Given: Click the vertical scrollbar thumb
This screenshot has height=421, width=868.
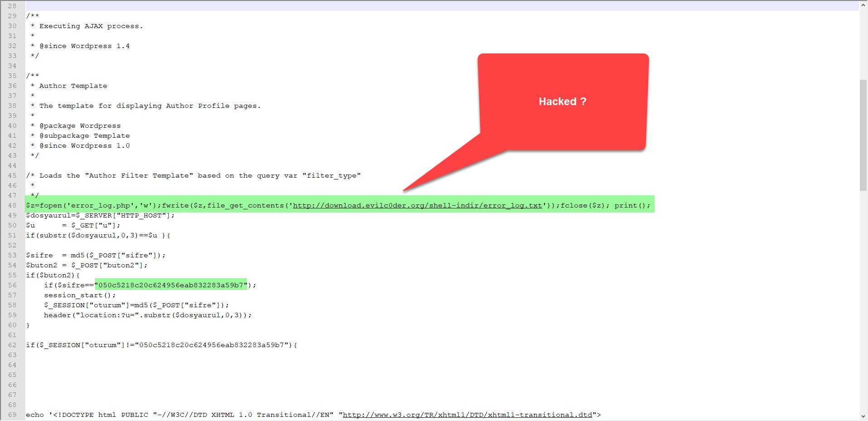Looking at the screenshot, I should (863, 135).
